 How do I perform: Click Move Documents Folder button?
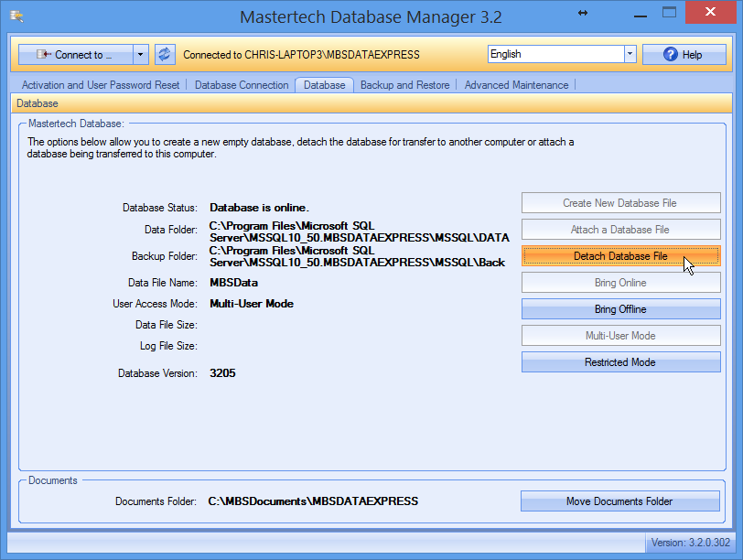(x=619, y=501)
